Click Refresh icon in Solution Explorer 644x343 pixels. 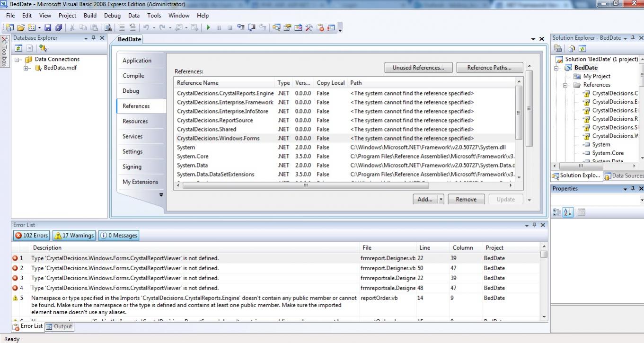coord(582,48)
